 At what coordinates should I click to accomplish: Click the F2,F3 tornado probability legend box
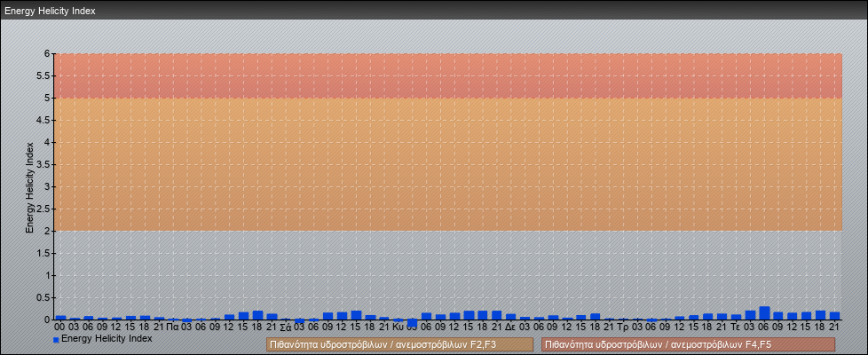399,344
